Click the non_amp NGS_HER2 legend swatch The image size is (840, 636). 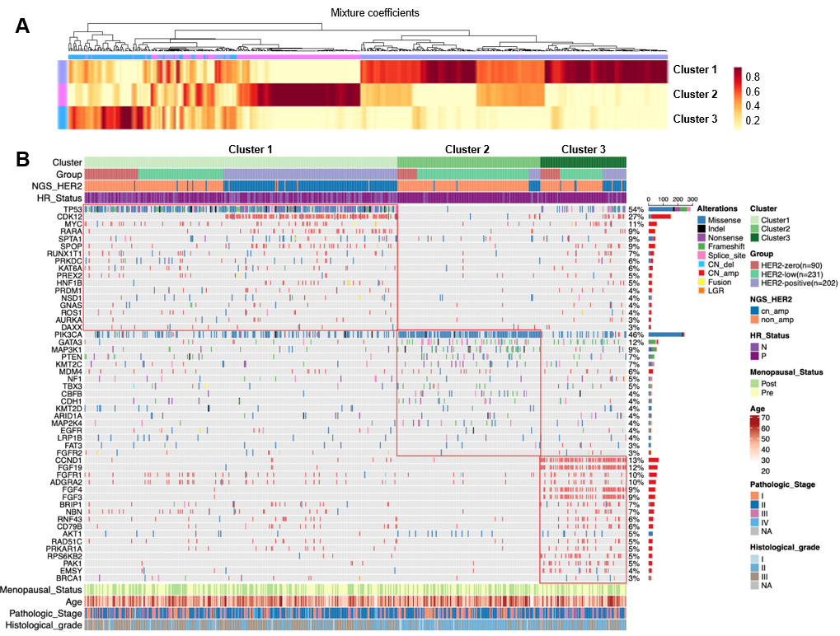(x=754, y=319)
